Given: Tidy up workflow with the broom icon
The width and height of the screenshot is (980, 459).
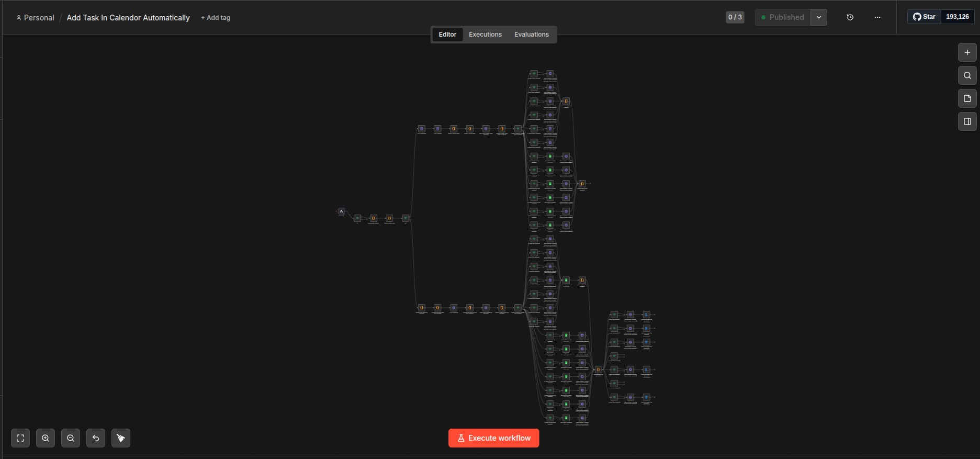Looking at the screenshot, I should (121, 438).
